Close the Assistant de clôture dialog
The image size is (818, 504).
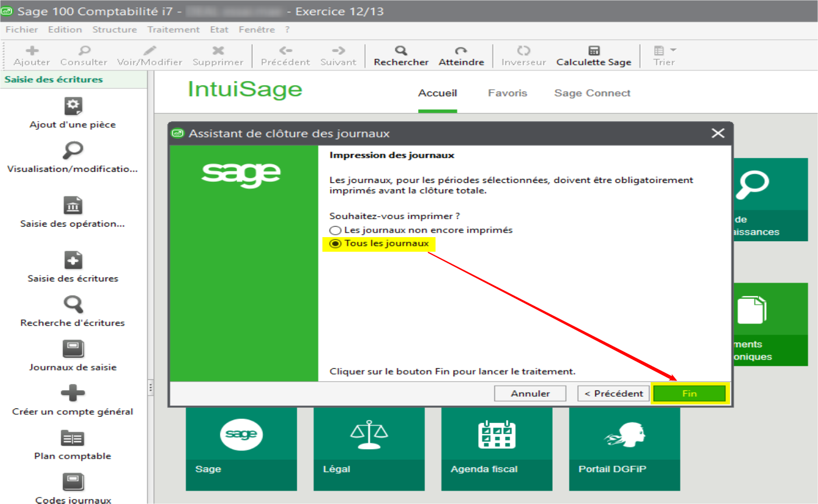718,133
